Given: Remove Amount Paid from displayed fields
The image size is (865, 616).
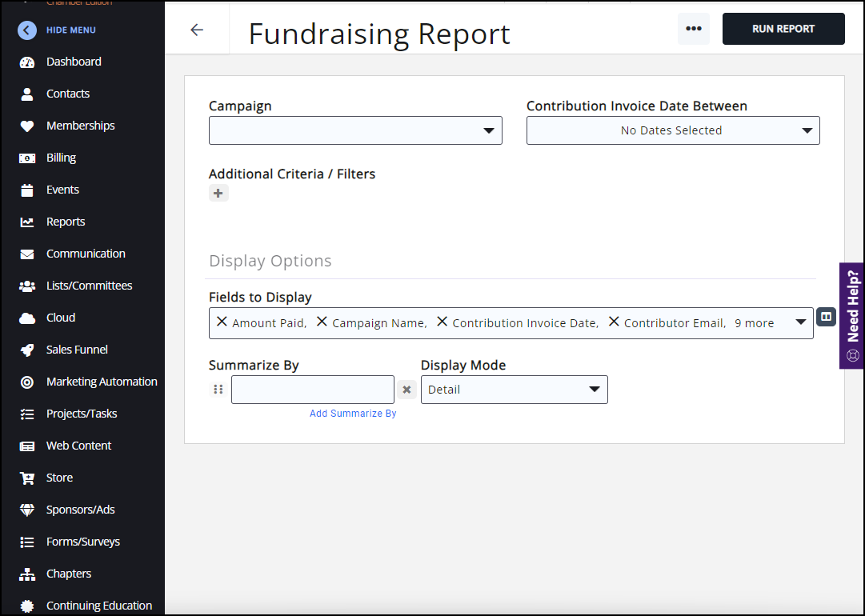Looking at the screenshot, I should pos(222,322).
